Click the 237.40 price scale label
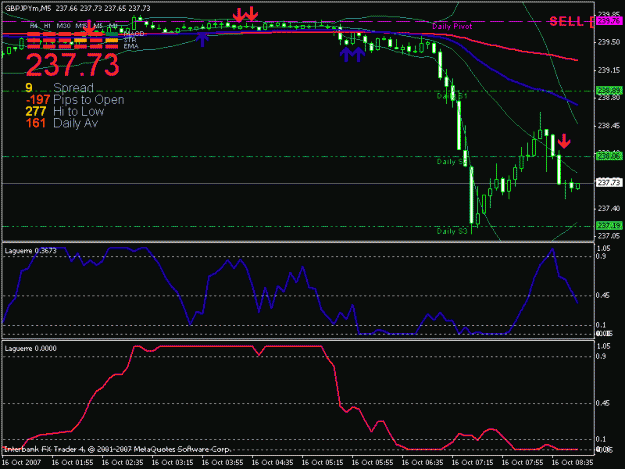Viewport: 625px width, 469px height. pyautogui.click(x=608, y=208)
